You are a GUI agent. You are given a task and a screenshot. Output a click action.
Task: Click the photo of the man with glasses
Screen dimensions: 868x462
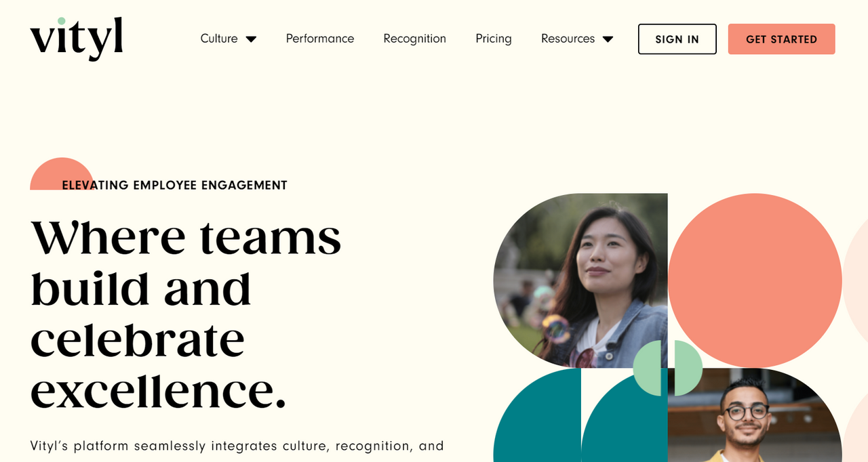(755, 415)
